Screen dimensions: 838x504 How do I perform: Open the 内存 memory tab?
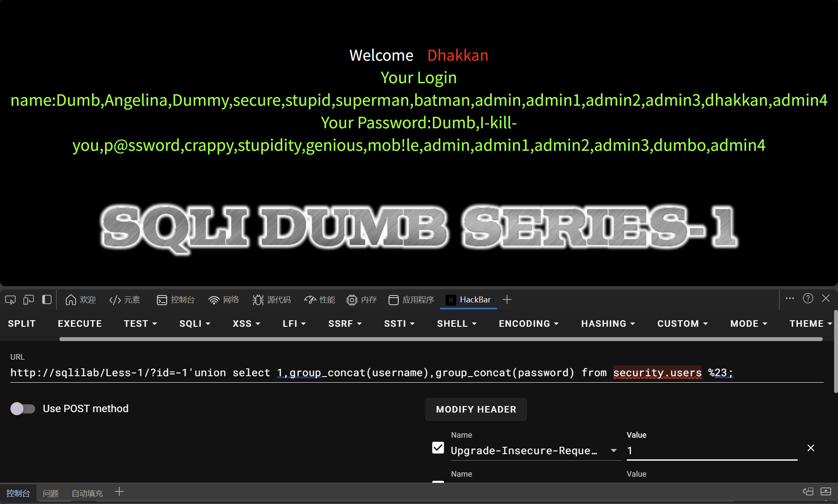pos(361,299)
